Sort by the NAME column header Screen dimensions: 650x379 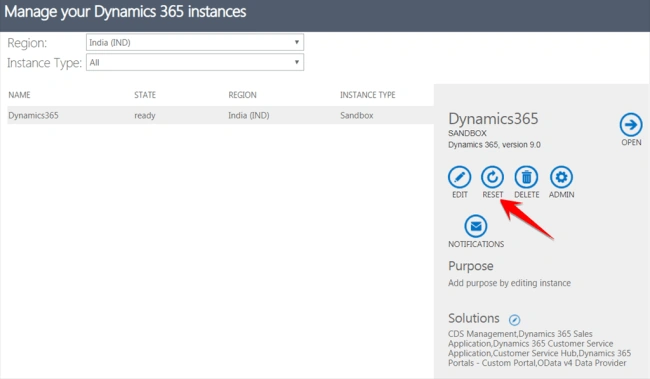[x=19, y=95]
